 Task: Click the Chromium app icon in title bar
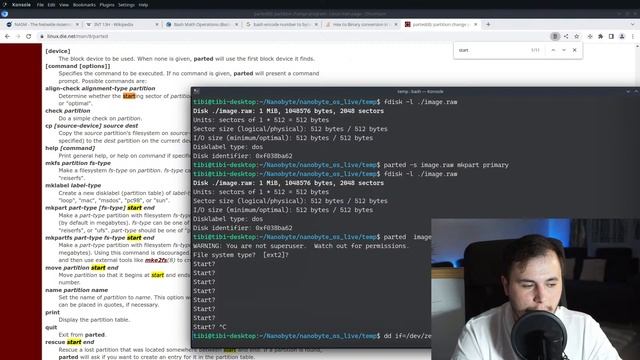point(4,13)
